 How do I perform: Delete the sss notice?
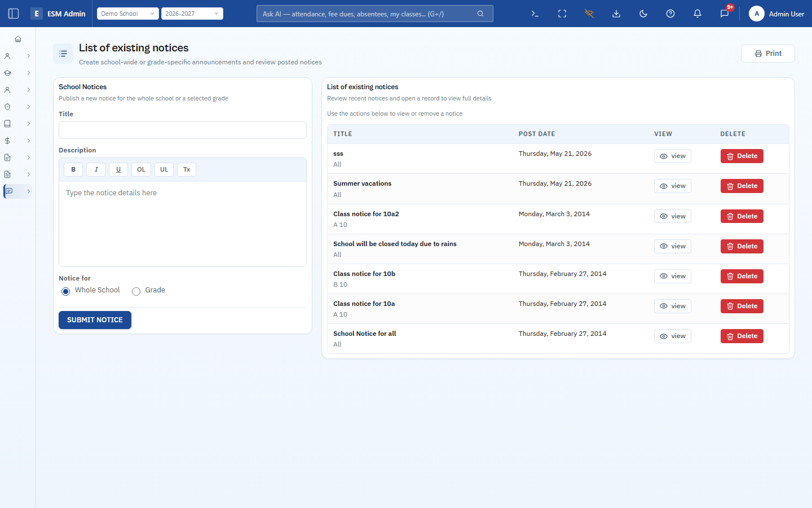point(742,156)
